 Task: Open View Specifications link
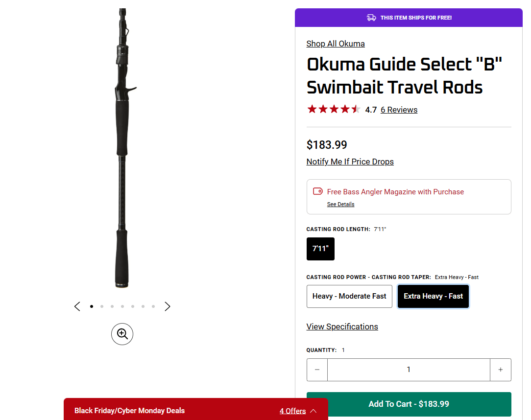[342, 327]
